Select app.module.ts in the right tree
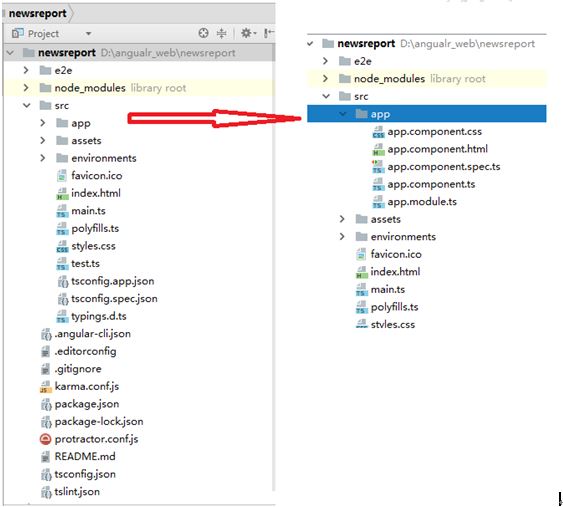Viewport: 563px width, 507px height. click(x=422, y=202)
